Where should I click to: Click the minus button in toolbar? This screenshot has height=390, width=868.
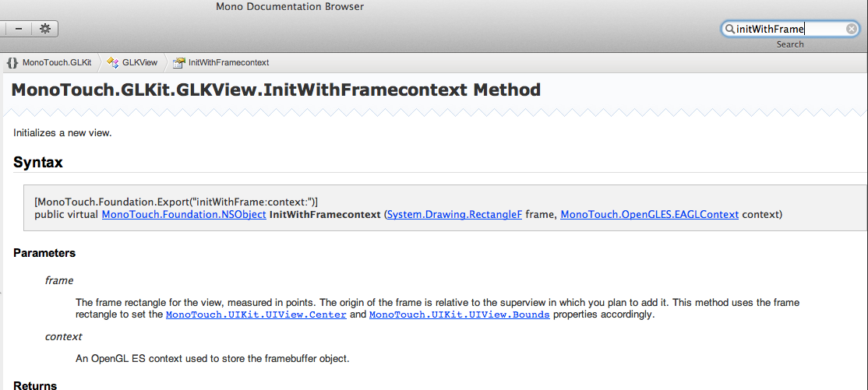(x=19, y=29)
